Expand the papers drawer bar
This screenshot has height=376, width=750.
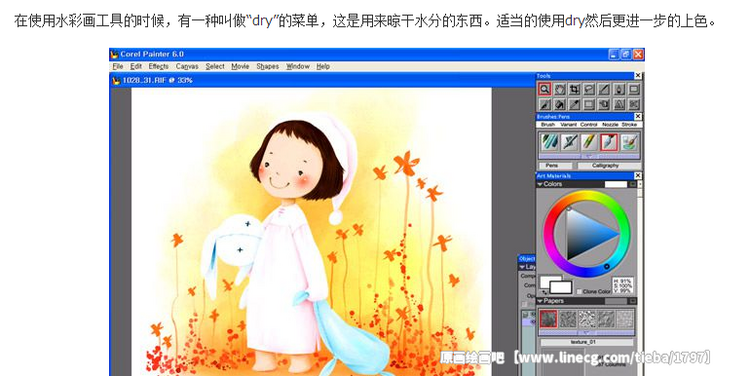587,332
